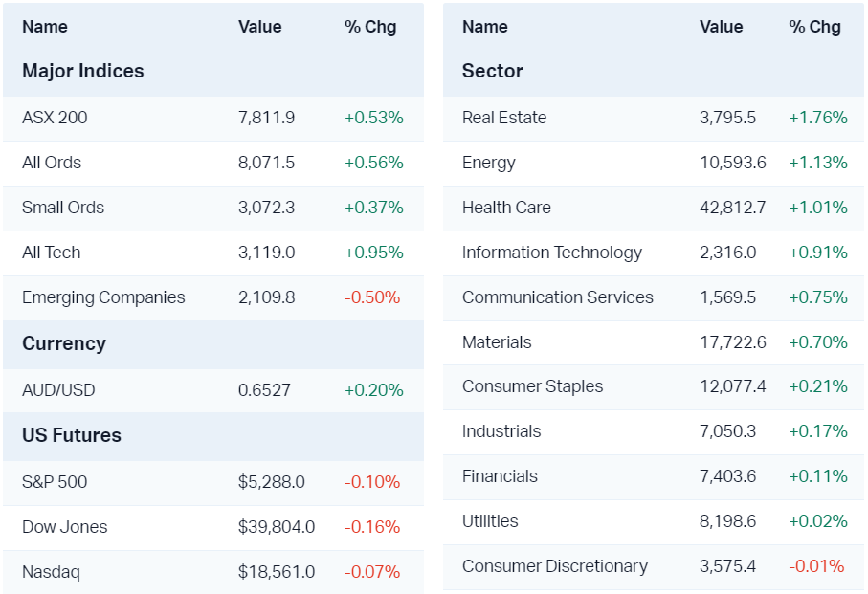Click the Health Care sector

coord(506,208)
